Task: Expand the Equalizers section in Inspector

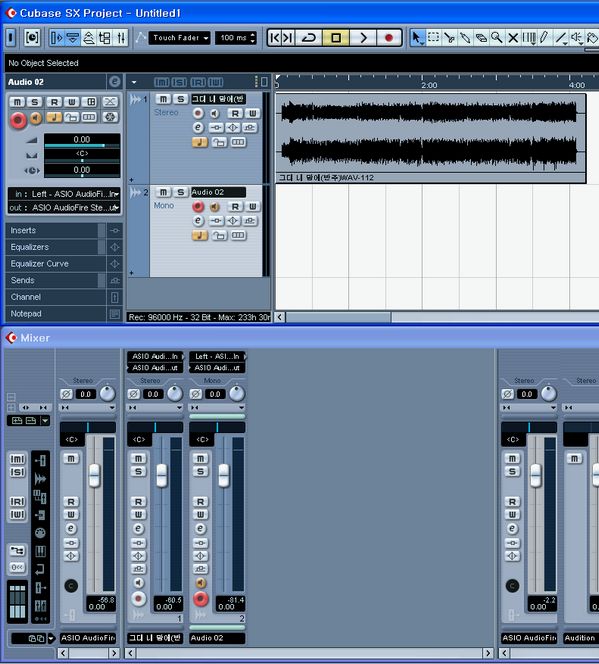Action: [55, 247]
